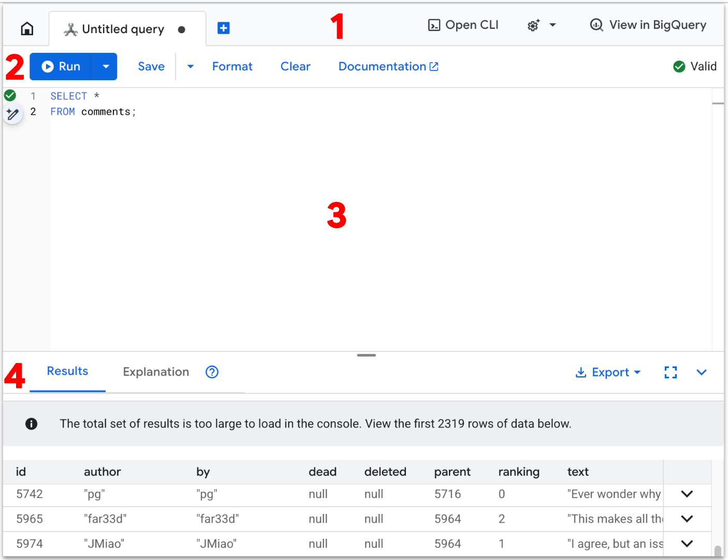Click the fullscreen icon on Results panel
The image size is (728, 560).
click(x=671, y=372)
